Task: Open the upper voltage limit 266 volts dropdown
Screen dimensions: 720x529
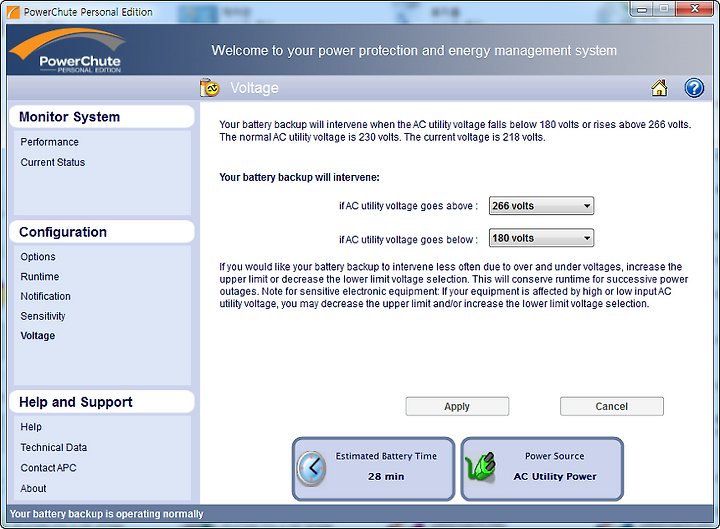Action: click(541, 206)
